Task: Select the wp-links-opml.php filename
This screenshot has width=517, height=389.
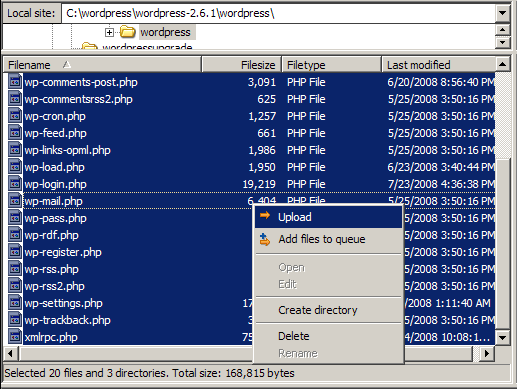Action: click(x=67, y=150)
